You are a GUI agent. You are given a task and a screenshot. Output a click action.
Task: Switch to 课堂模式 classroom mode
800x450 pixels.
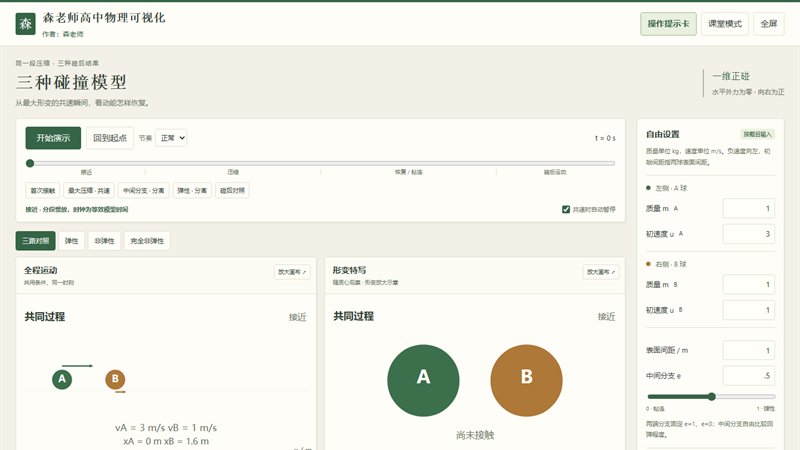(724, 24)
